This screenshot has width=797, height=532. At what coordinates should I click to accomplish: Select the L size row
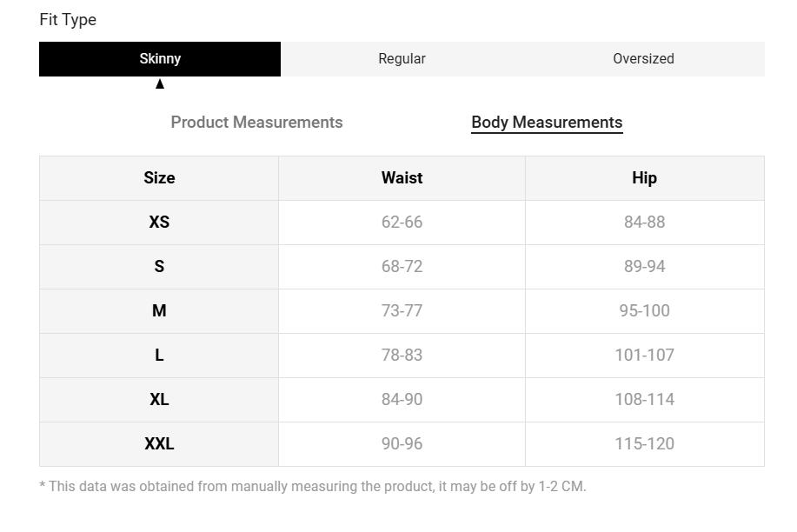click(159, 355)
